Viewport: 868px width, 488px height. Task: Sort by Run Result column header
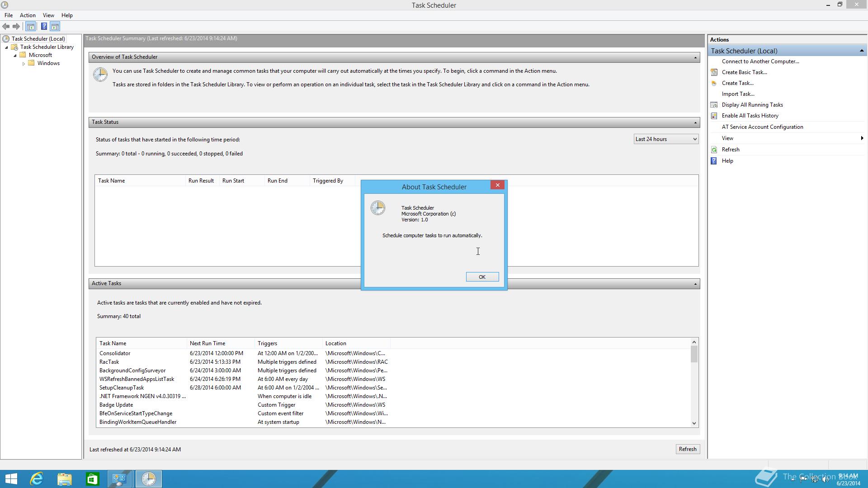202,181
